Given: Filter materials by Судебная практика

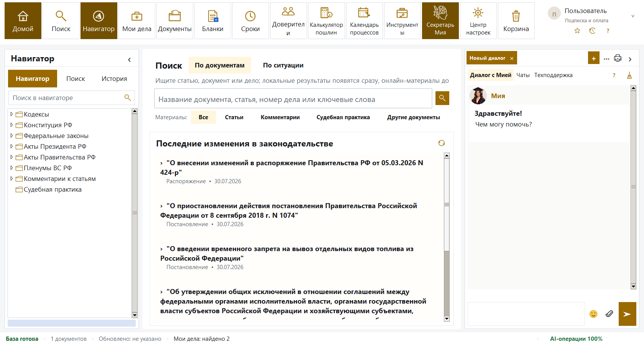Looking at the screenshot, I should [343, 117].
